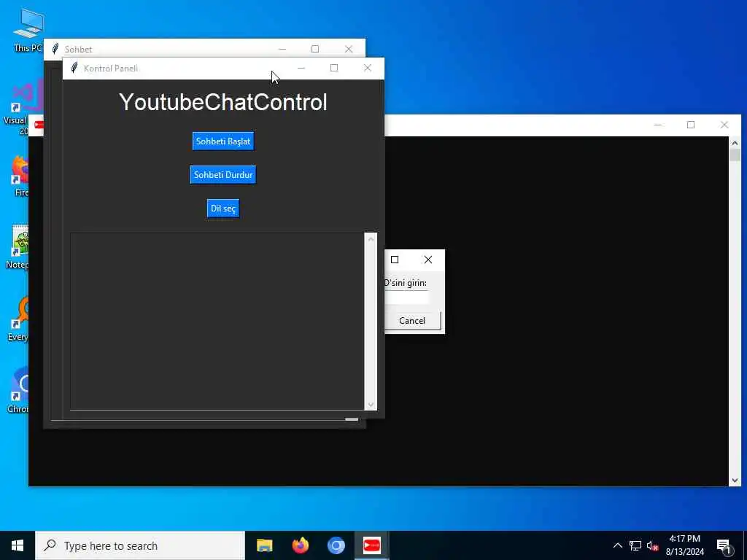This screenshot has height=560, width=747.
Task: Click the taskbar search box
Action: pyautogui.click(x=139, y=545)
